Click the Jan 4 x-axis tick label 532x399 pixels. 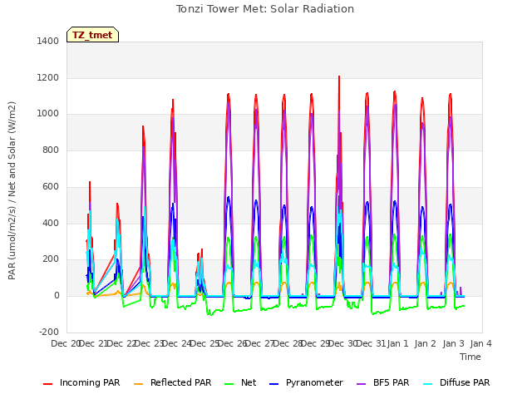(x=480, y=343)
